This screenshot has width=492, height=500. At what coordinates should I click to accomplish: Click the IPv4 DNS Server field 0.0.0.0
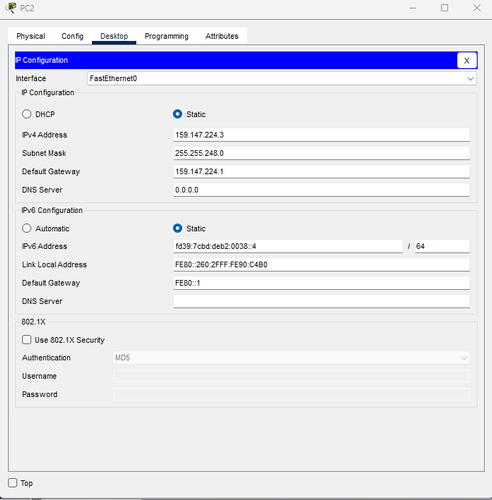pos(321,190)
